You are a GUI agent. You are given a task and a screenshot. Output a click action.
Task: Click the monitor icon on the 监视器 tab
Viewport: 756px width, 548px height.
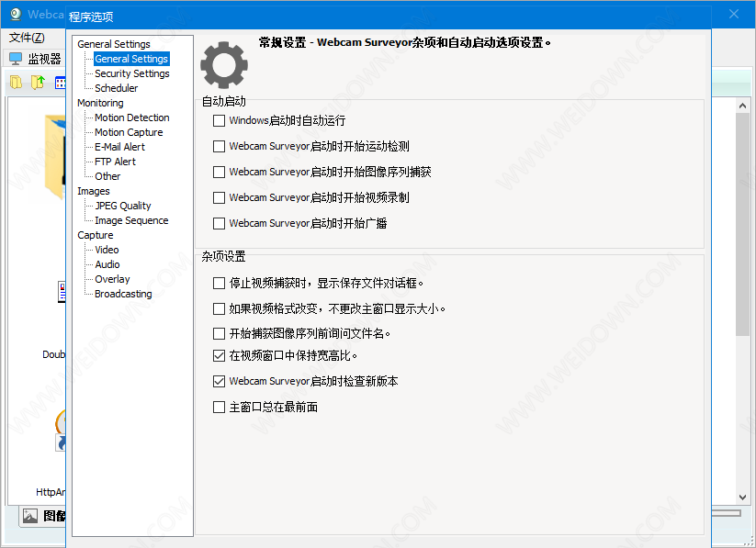(x=16, y=59)
